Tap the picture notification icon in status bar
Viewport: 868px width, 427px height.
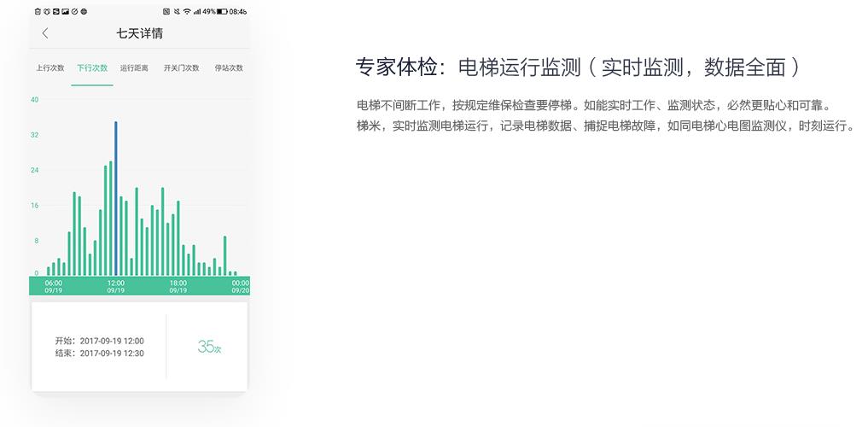(65, 11)
